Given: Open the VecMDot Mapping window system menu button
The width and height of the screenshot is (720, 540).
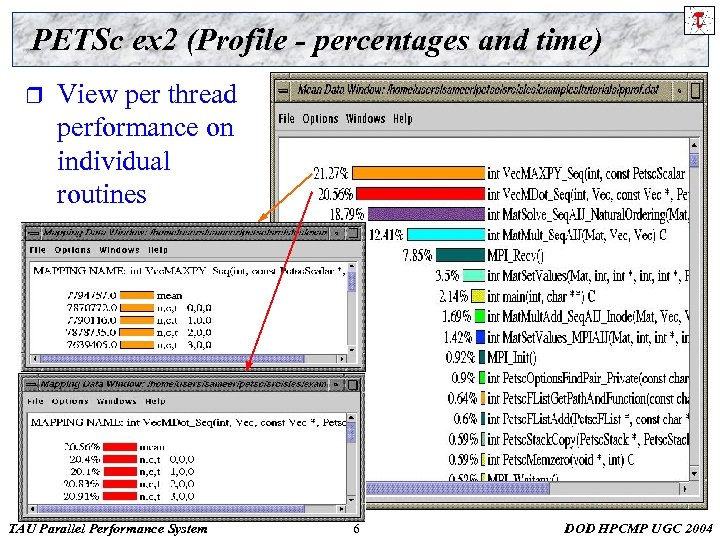Looking at the screenshot, I should [31, 384].
